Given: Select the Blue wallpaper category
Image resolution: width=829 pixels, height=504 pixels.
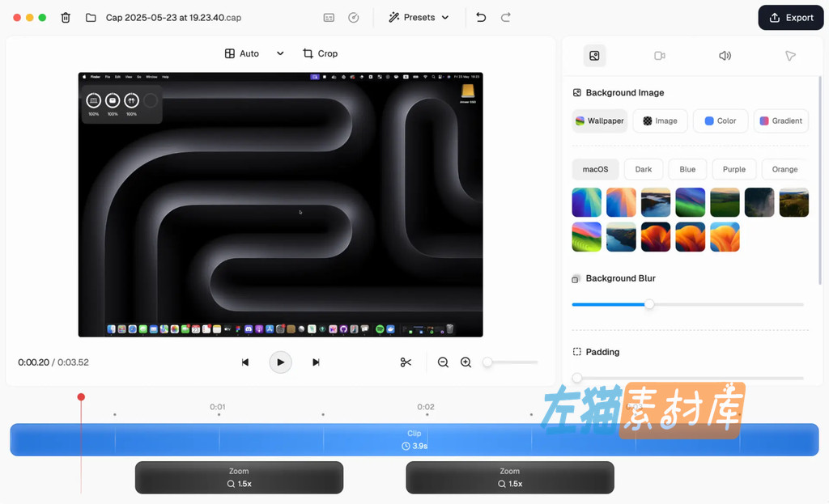Looking at the screenshot, I should pyautogui.click(x=687, y=170).
